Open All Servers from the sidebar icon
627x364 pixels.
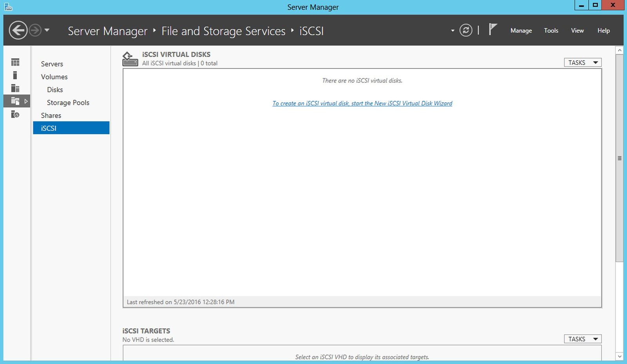15,88
